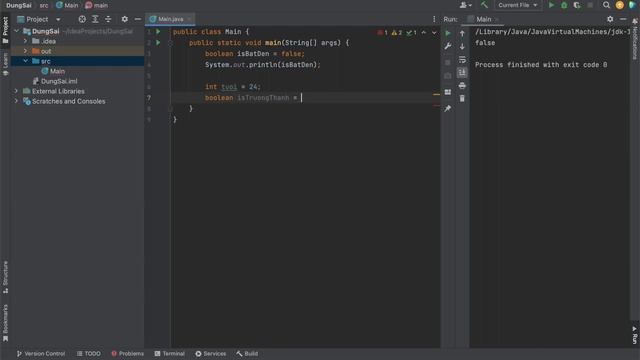Viewport: 640px width, 360px height.
Task: Run the program with the top toolbar Run button
Action: [551, 5]
